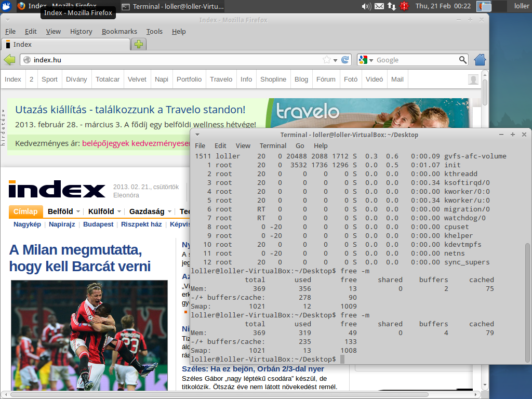Open the Xfce applications menu icon
This screenshot has height=399, width=532.
tap(6, 6)
